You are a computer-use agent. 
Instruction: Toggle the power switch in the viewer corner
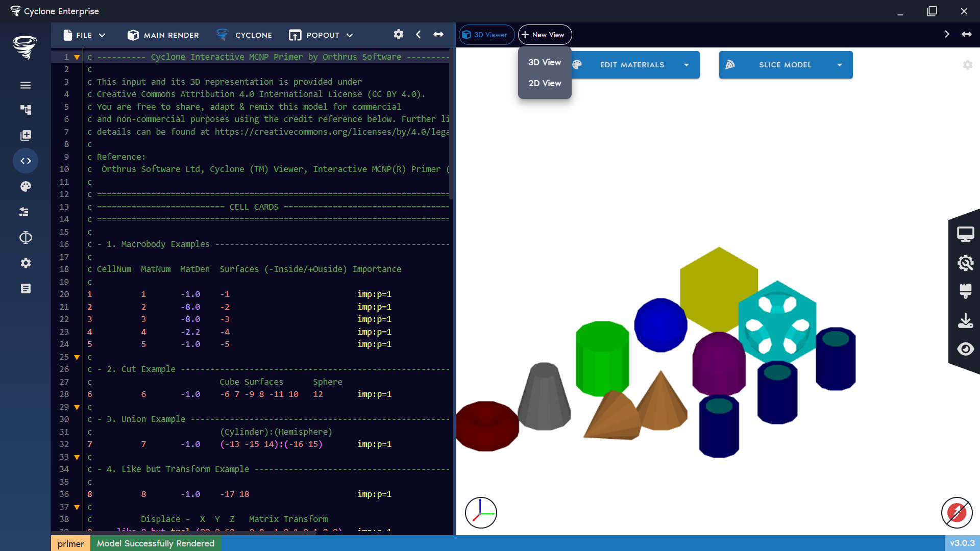957,513
